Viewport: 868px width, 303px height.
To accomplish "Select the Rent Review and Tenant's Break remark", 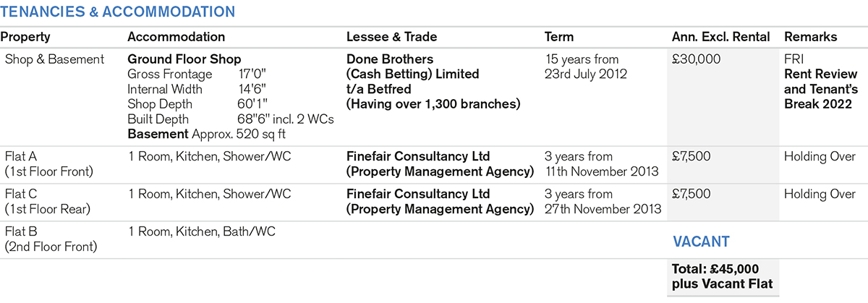I will click(x=820, y=89).
